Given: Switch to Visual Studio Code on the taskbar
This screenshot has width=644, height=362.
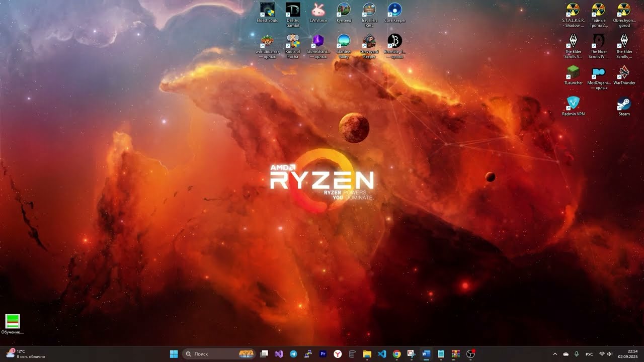Looking at the screenshot, I should [382, 354].
